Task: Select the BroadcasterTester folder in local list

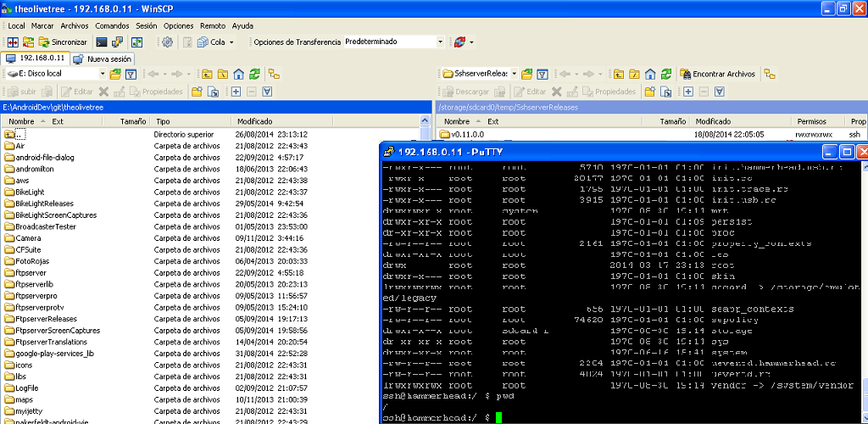Action: click(x=44, y=226)
